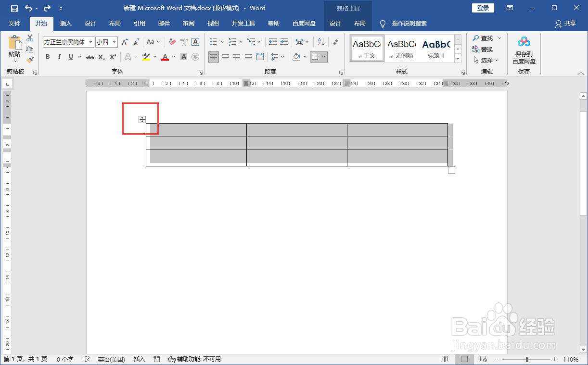Switch to the Review (审阅) tab
588x365 pixels.
coord(189,24)
